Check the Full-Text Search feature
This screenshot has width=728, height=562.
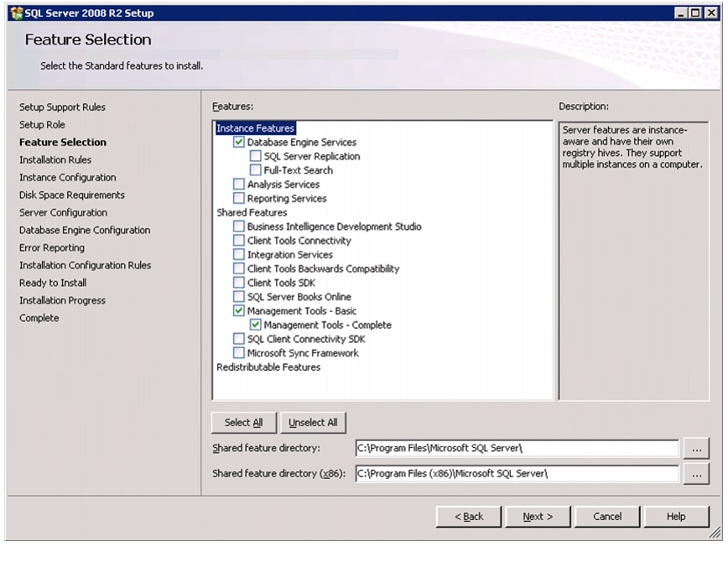point(255,170)
